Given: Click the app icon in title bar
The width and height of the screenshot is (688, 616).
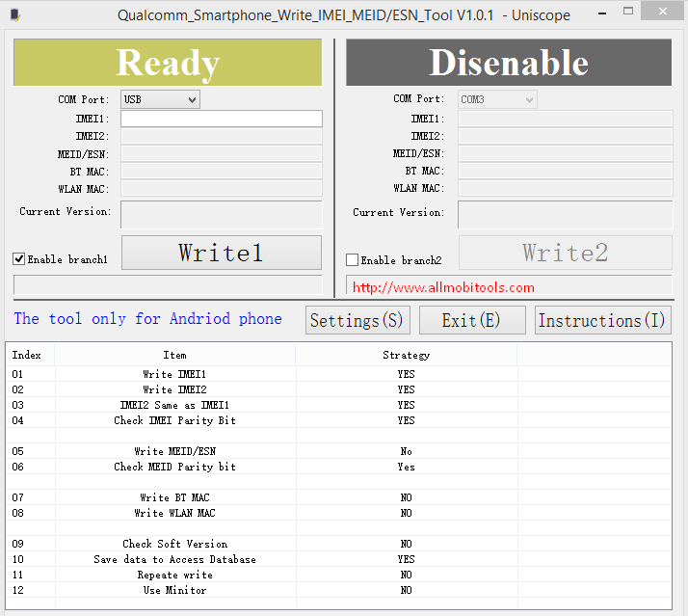Looking at the screenshot, I should pos(14,14).
